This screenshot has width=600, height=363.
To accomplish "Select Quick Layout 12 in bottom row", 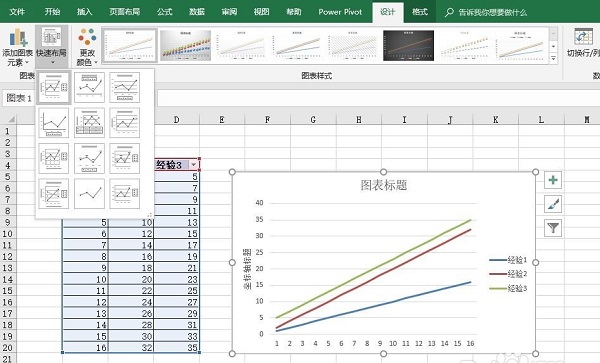I will coord(125,194).
